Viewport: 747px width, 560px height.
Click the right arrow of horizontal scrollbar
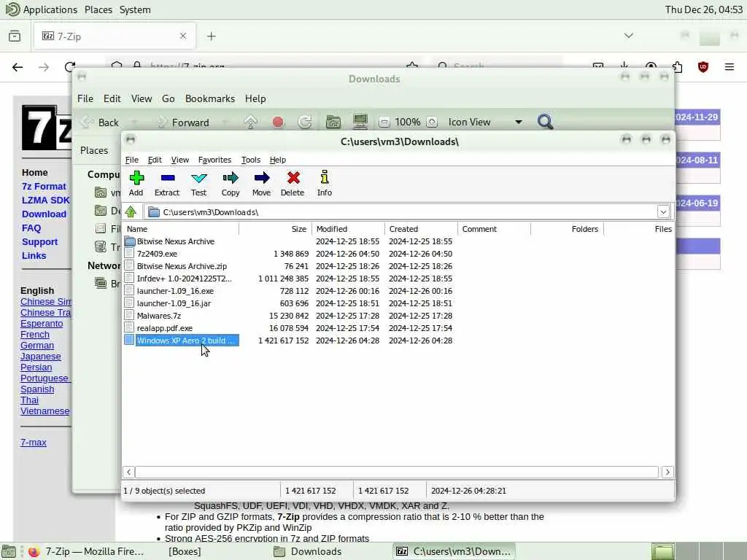(667, 472)
